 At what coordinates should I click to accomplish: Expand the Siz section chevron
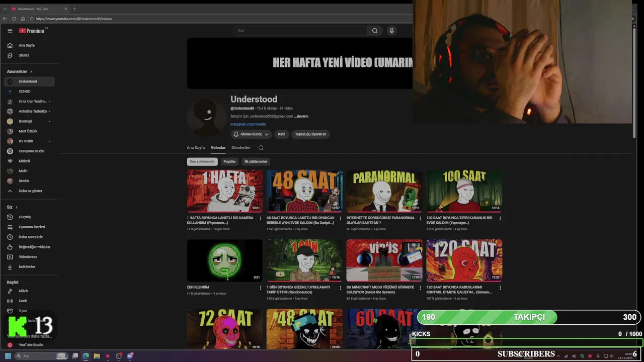tap(16, 207)
